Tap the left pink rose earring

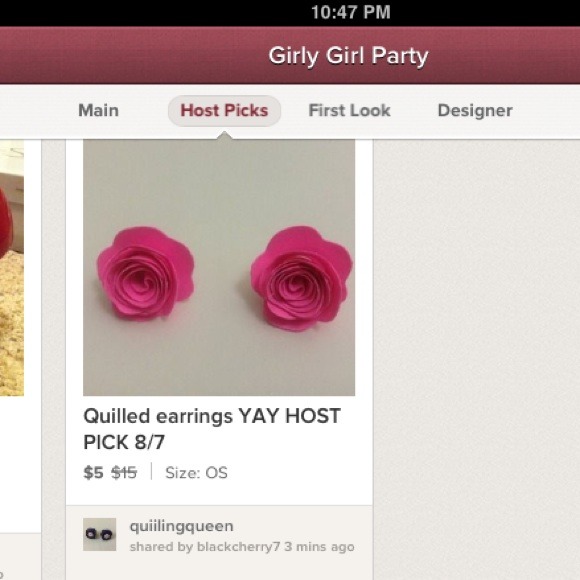pyautogui.click(x=145, y=273)
